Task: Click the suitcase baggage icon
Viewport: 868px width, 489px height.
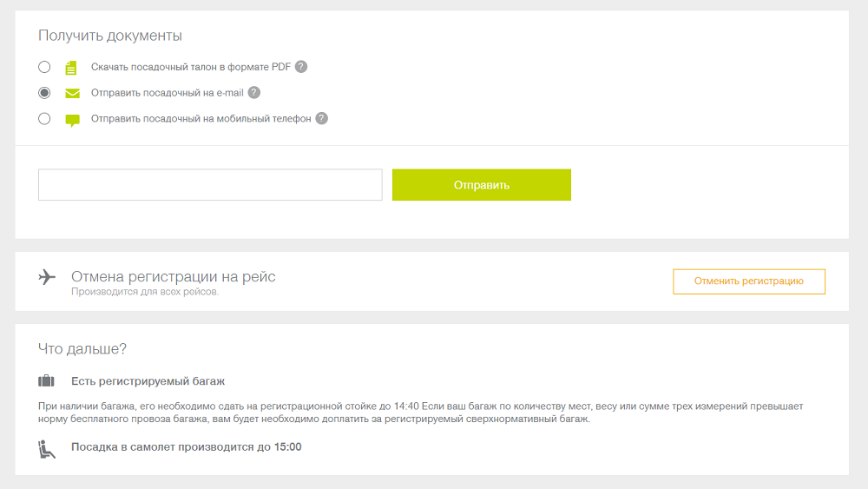Action: pos(47,381)
